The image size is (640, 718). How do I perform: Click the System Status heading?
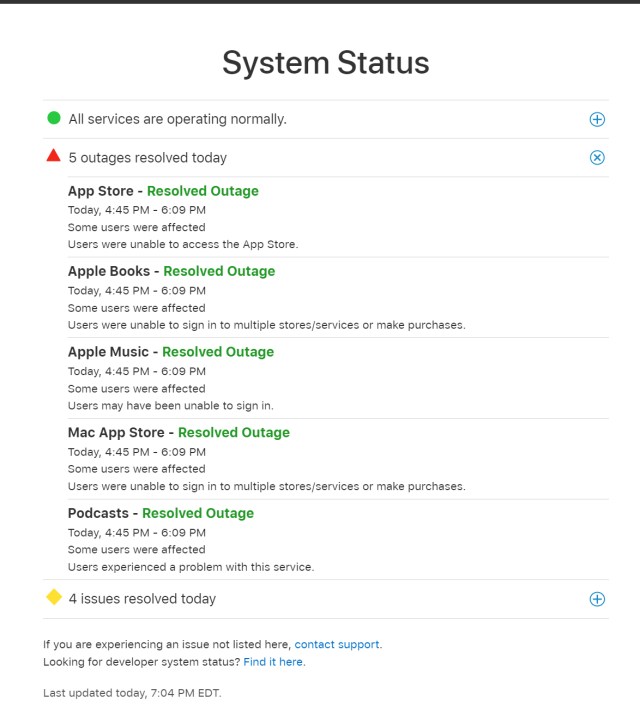[x=326, y=63]
